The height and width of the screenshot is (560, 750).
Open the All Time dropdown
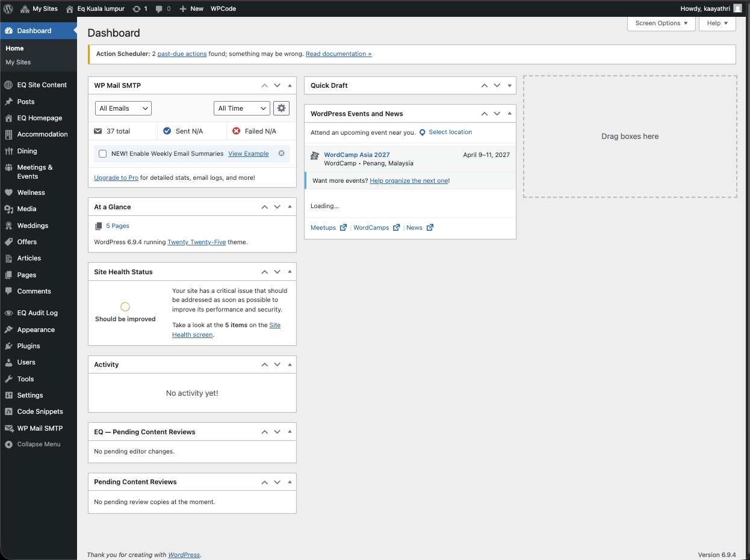point(242,108)
